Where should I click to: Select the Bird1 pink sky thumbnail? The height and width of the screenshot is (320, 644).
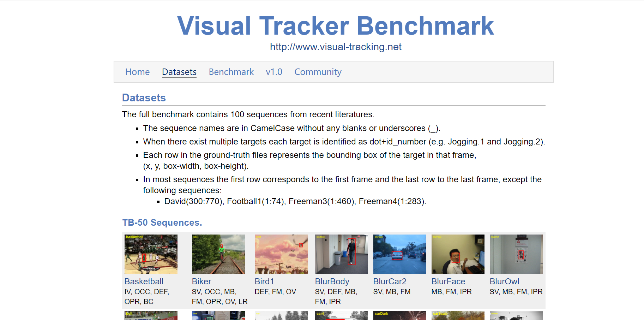(281, 254)
